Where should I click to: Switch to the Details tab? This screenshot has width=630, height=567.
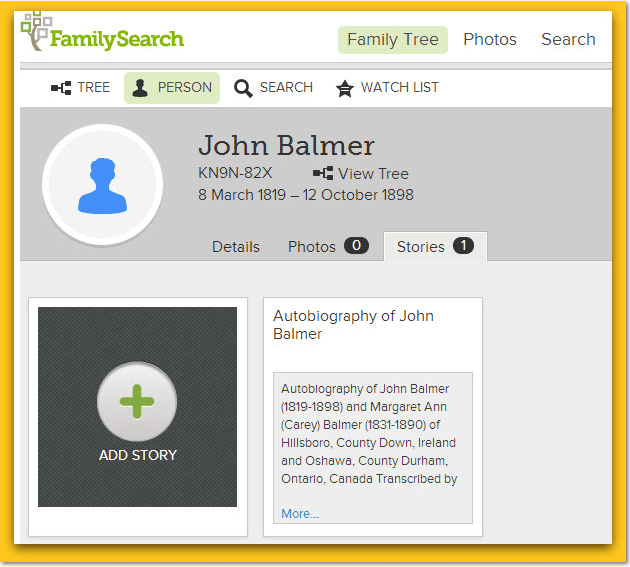(x=236, y=247)
